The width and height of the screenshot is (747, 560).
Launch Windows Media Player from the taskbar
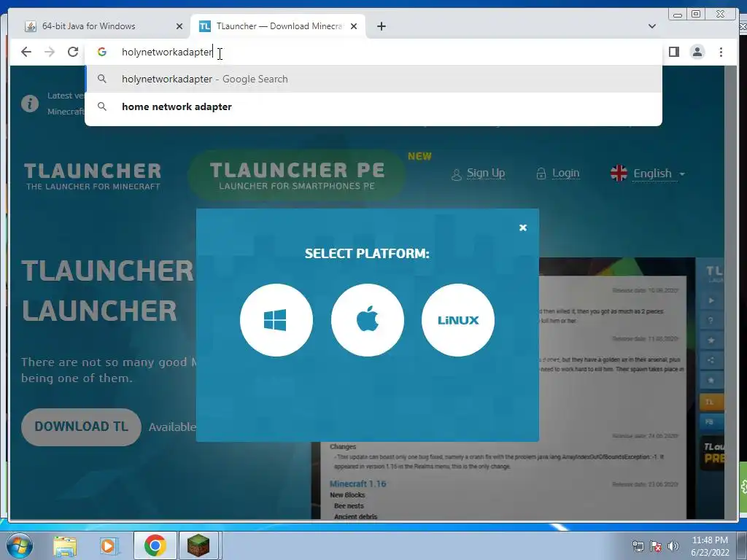[x=109, y=546]
